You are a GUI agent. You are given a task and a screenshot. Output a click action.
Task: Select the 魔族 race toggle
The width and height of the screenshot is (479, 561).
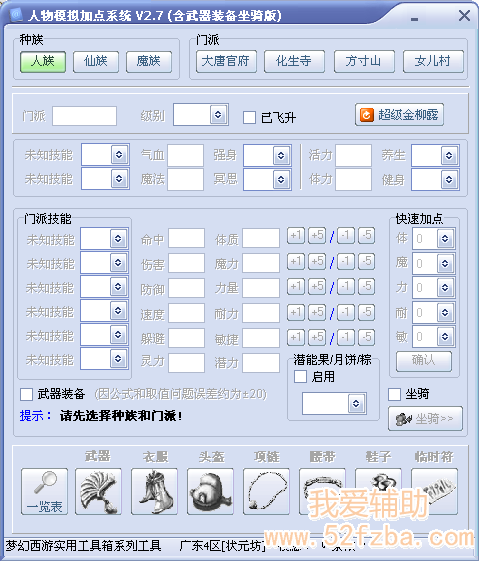[149, 62]
